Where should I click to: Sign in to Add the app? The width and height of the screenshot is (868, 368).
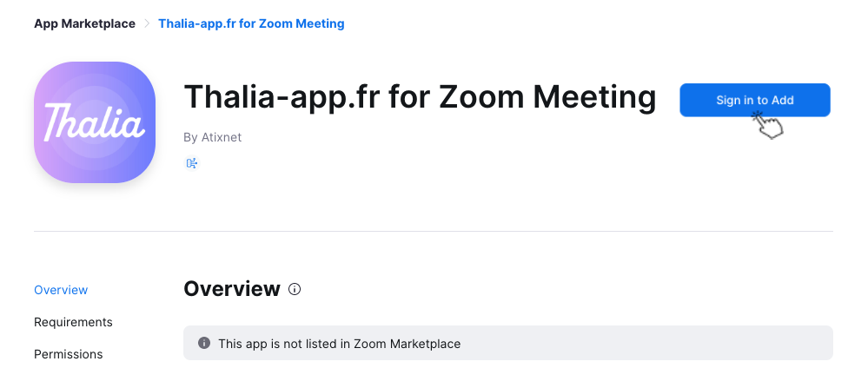(755, 100)
